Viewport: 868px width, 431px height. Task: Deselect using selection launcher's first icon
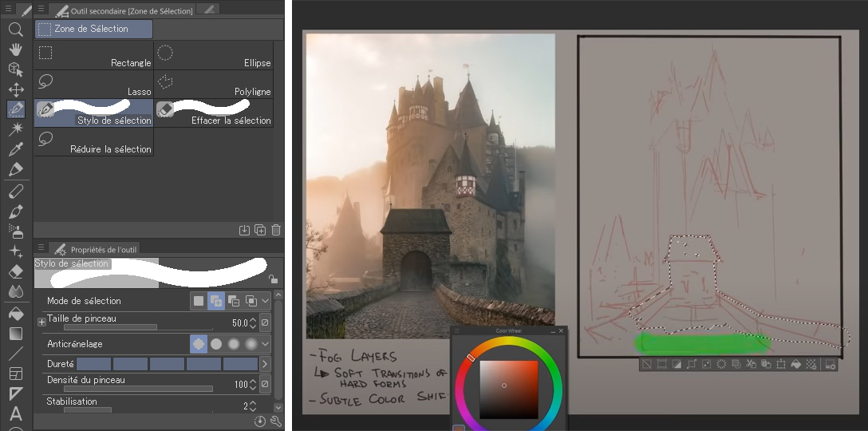pyautogui.click(x=648, y=365)
